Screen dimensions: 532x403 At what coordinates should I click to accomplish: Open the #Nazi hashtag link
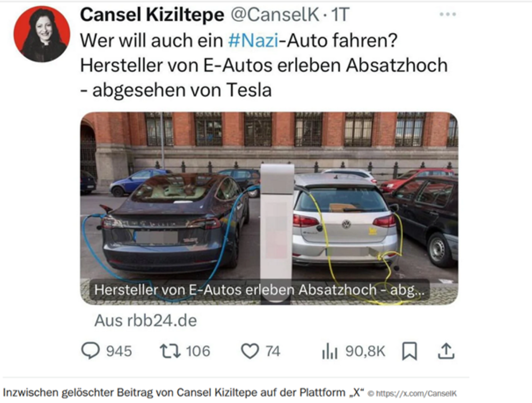[x=253, y=40]
